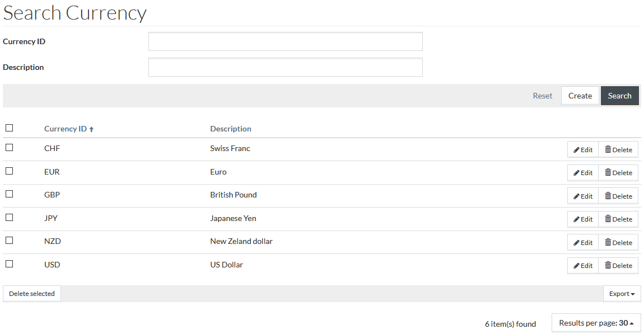
Task: Click the Delete selected button
Action: [x=31, y=294]
